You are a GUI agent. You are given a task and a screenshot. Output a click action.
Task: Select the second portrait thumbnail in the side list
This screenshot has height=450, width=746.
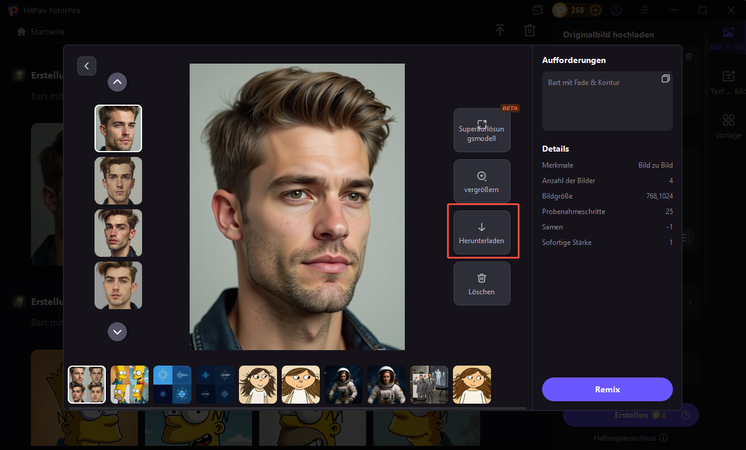click(118, 180)
